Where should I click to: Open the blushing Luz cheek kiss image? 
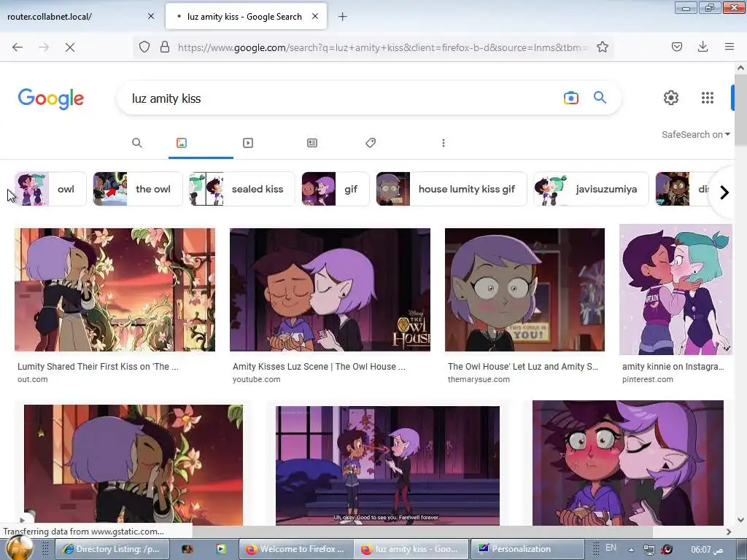coord(628,463)
